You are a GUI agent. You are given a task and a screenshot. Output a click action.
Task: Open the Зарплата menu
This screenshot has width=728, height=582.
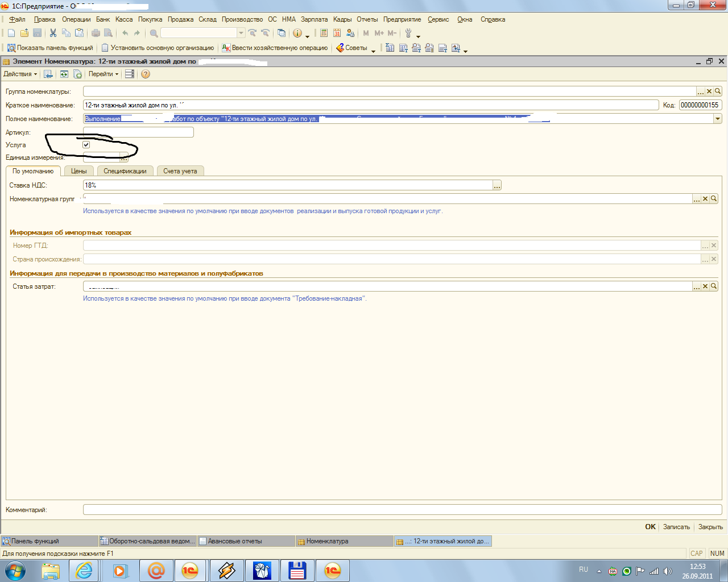coord(314,19)
